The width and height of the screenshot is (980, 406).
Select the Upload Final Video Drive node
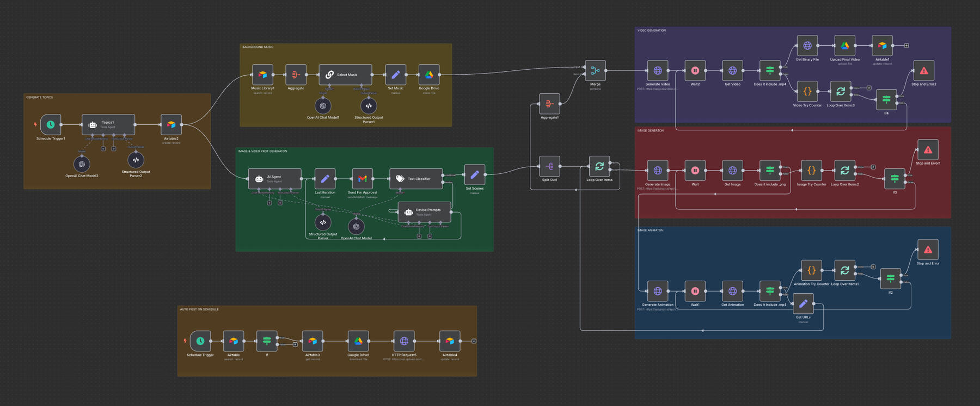tap(844, 46)
